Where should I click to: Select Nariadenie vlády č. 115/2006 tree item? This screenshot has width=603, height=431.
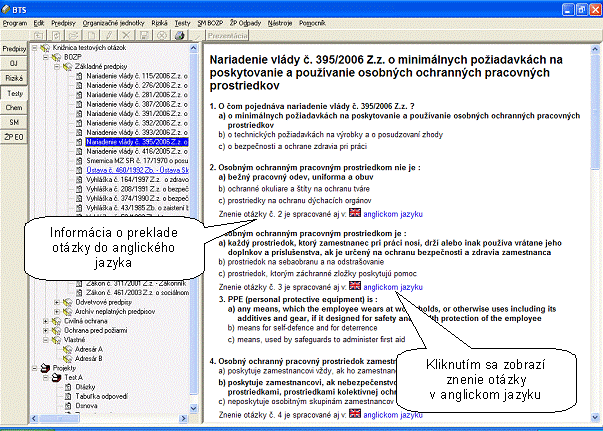click(x=137, y=76)
